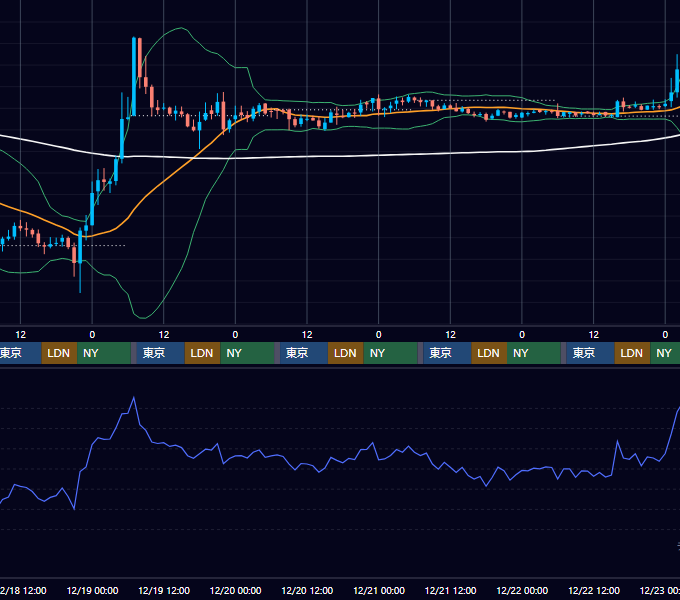Select the NY session block starting 12/21 00:00
The image size is (680, 600).
coord(390,353)
